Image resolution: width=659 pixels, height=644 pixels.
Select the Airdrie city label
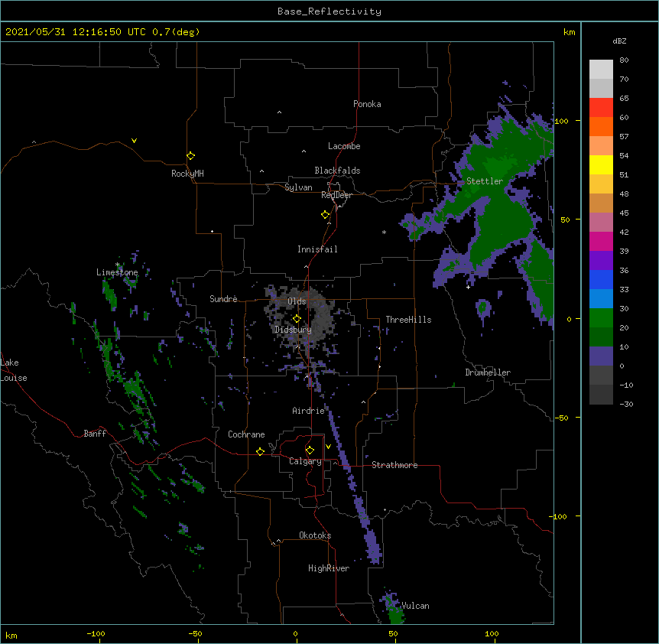(308, 411)
